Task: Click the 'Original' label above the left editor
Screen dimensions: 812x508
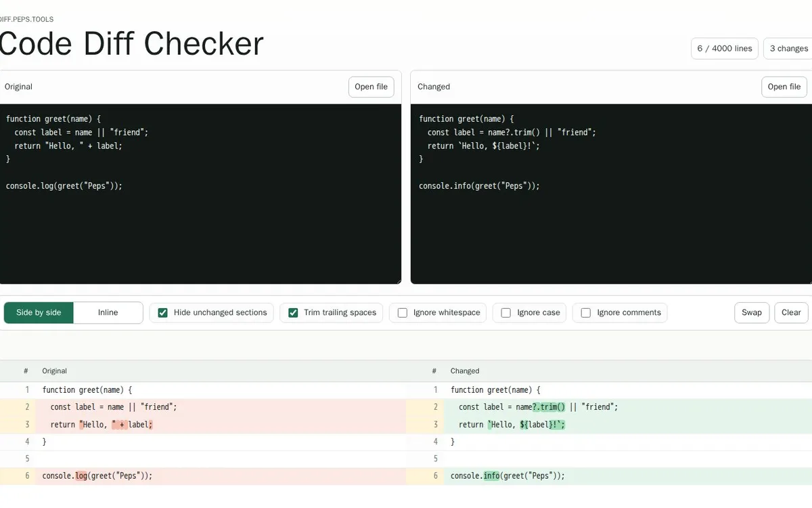Action: (x=18, y=87)
